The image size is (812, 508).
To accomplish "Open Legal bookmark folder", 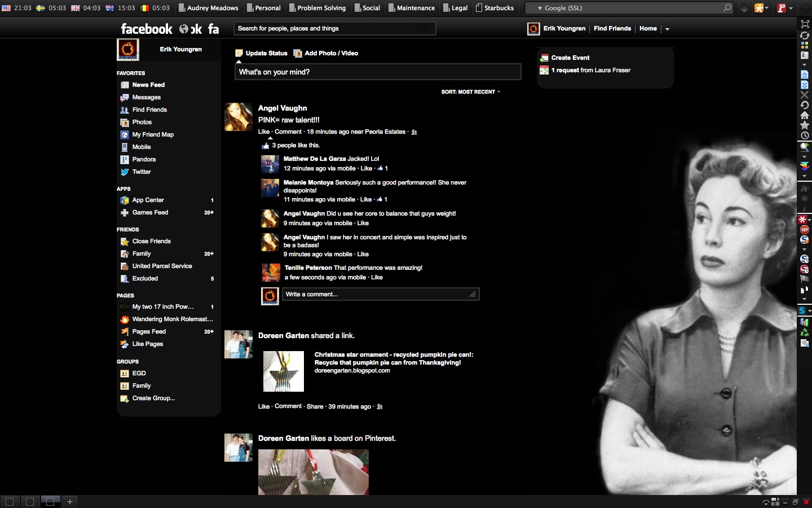I will click(455, 8).
